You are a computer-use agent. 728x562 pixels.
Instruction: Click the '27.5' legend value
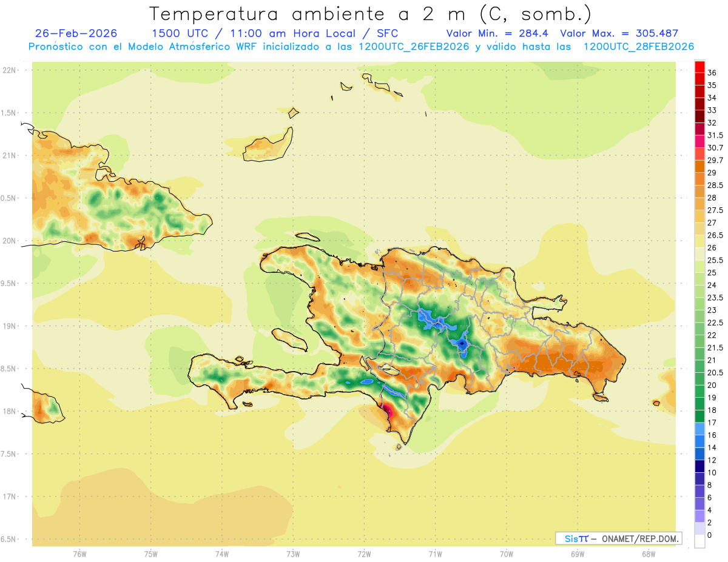pos(715,210)
